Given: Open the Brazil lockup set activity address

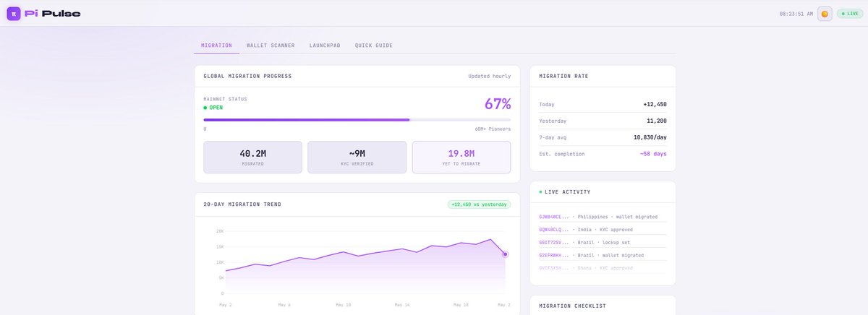Looking at the screenshot, I should (555, 242).
